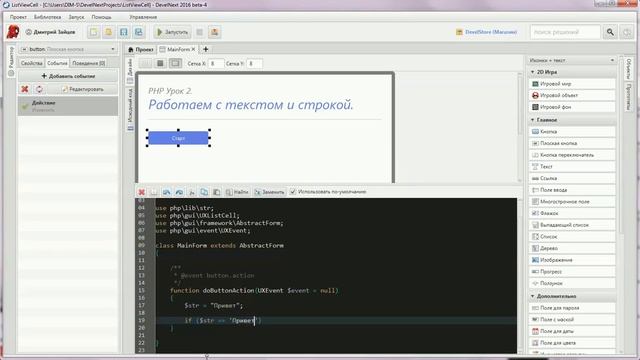
Task: Switch to the События tab
Action: pos(57,63)
